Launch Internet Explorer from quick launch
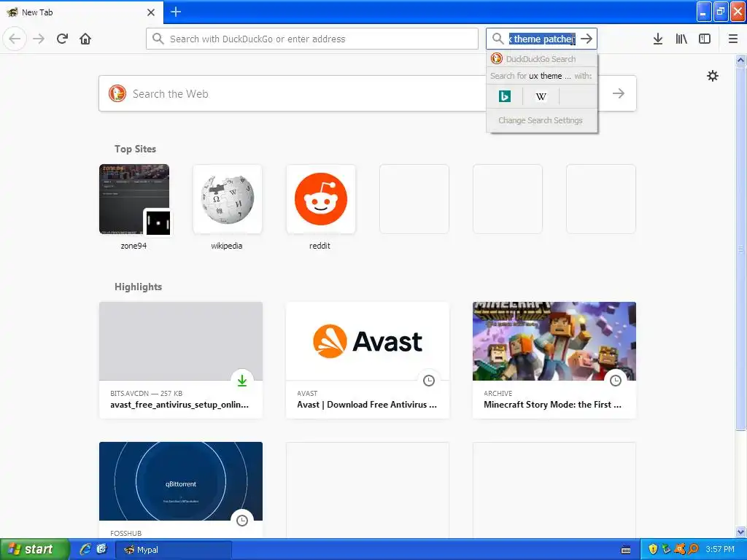The width and height of the screenshot is (747, 560). 85,550
